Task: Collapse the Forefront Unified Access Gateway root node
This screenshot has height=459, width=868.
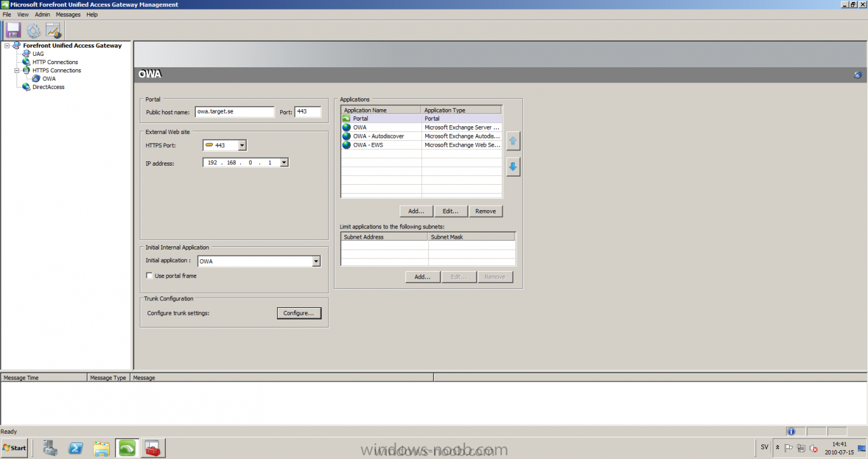Action: [x=7, y=46]
